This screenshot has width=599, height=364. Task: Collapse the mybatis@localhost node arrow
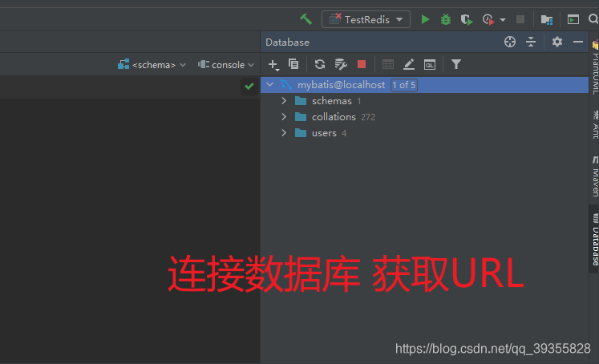(x=270, y=85)
